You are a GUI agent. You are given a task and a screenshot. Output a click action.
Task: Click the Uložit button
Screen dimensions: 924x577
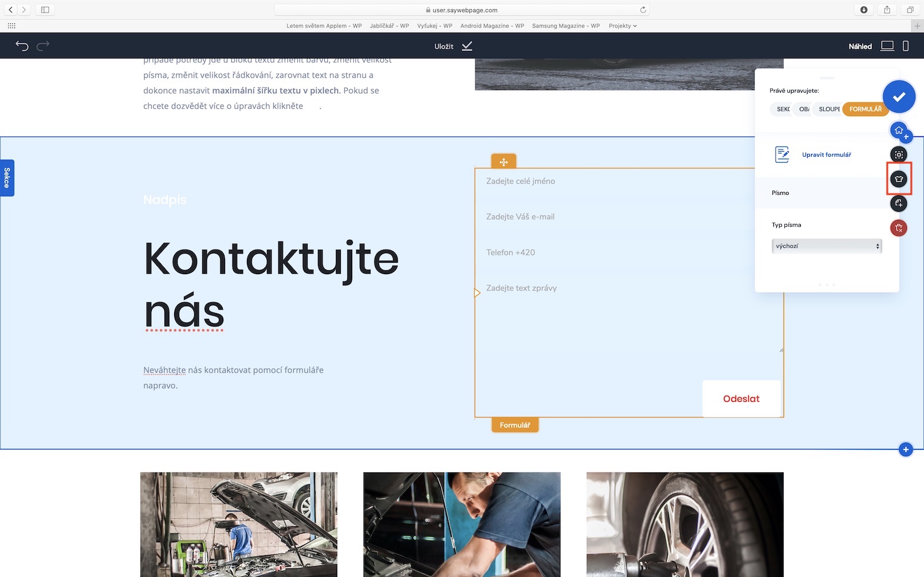(444, 46)
